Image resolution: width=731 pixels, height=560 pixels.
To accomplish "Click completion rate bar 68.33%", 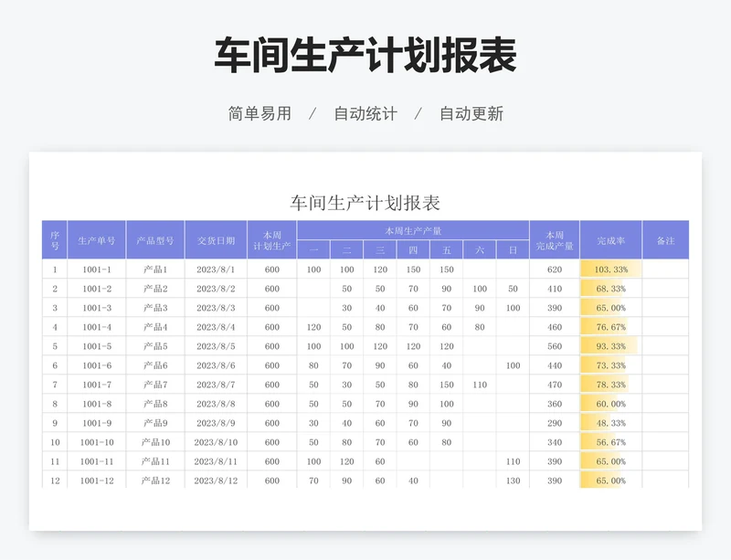I will [x=610, y=289].
